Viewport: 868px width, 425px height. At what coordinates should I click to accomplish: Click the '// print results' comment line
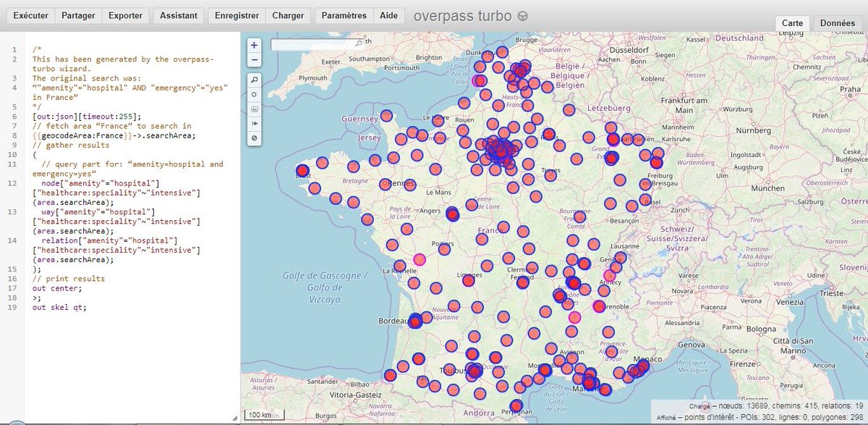(x=69, y=278)
